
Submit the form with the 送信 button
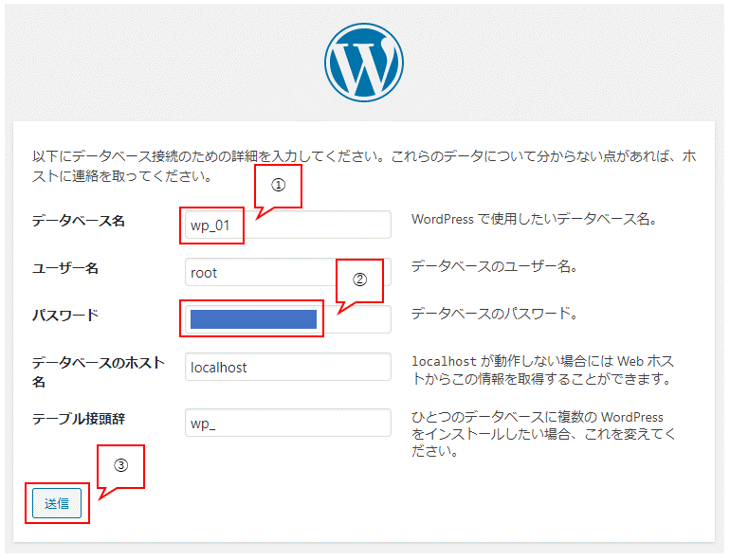pyautogui.click(x=57, y=503)
